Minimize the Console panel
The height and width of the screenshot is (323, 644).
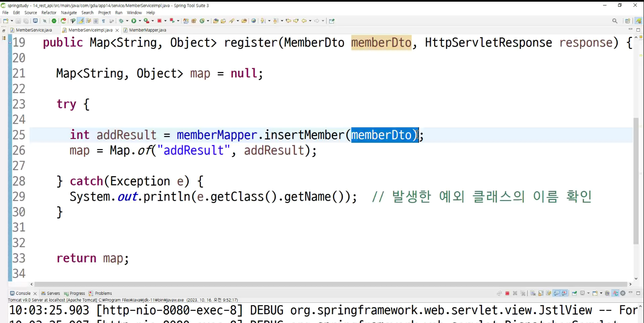[x=631, y=293]
